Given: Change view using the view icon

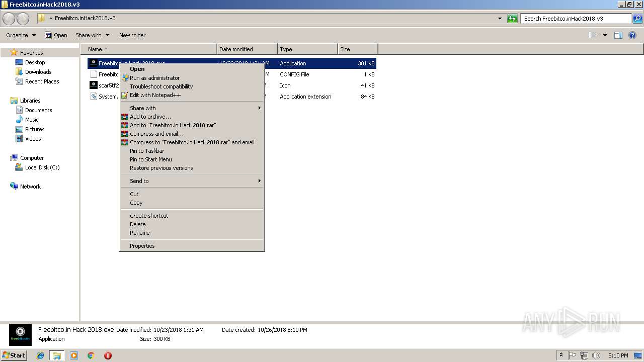Looking at the screenshot, I should pyautogui.click(x=593, y=35).
